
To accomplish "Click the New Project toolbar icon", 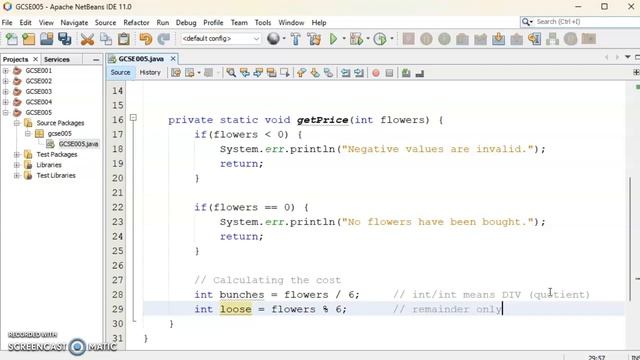I will tap(29, 39).
